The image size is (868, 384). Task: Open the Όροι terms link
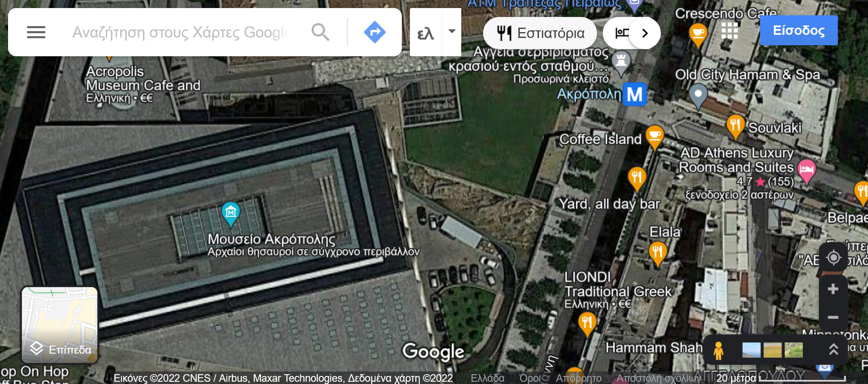tap(530, 378)
